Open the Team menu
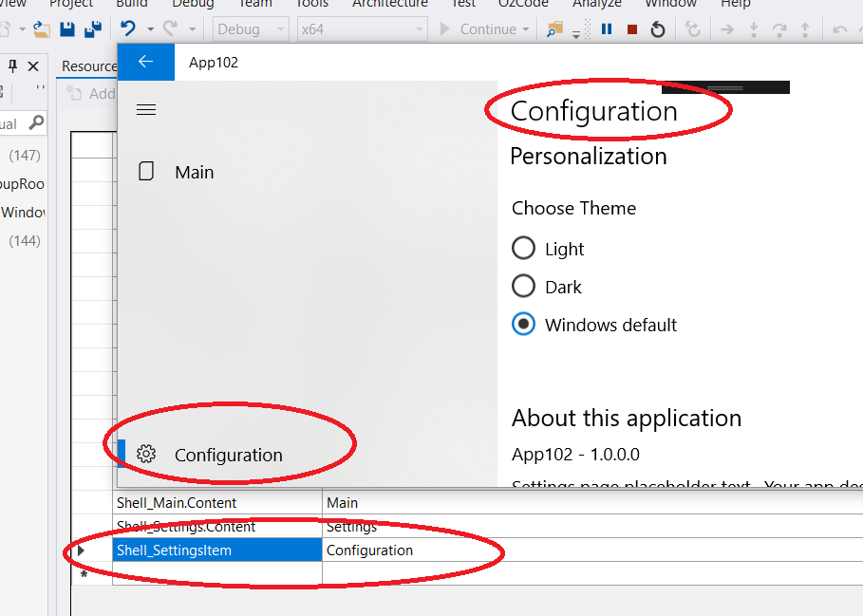The height and width of the screenshot is (616, 863). 254,3
